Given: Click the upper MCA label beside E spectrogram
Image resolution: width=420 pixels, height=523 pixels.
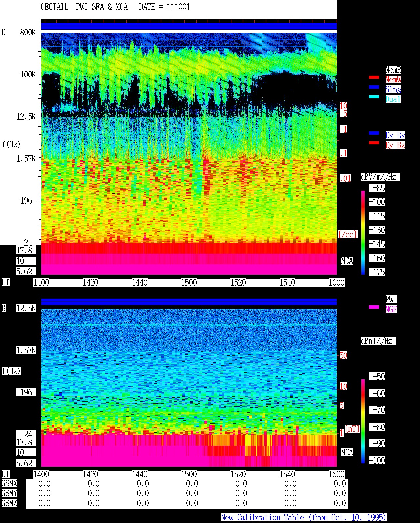Looking at the screenshot, I should click(x=347, y=261).
